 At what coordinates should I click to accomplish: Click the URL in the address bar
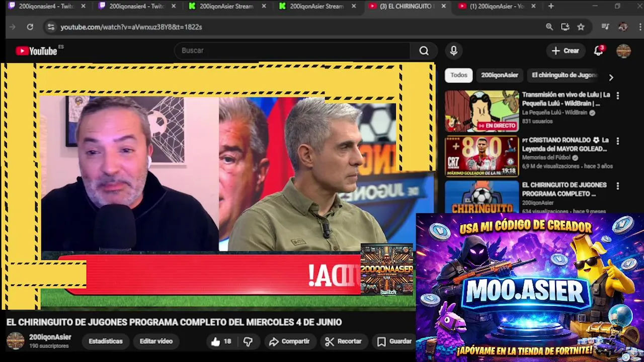(131, 27)
